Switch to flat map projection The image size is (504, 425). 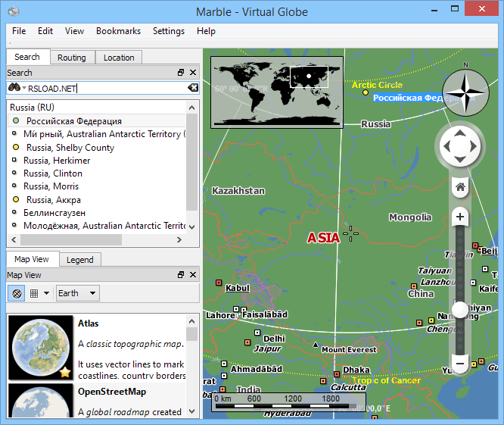tap(34, 293)
